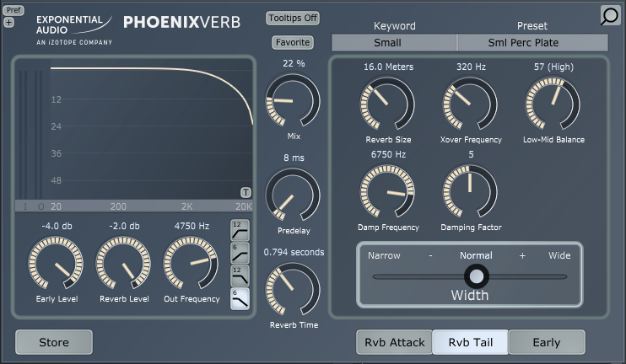
Task: Mark preset as Favorite
Action: point(293,42)
